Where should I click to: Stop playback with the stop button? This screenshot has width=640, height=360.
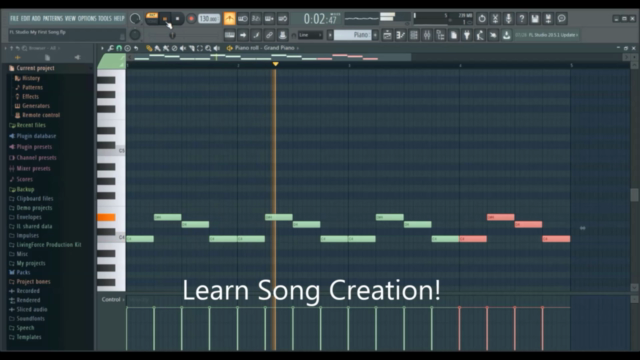point(177,19)
